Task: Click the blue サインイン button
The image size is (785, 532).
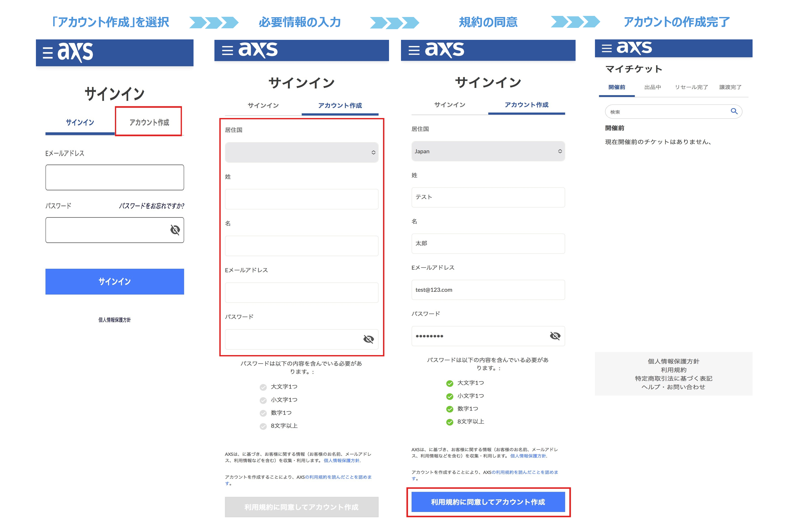Action: [x=115, y=281]
